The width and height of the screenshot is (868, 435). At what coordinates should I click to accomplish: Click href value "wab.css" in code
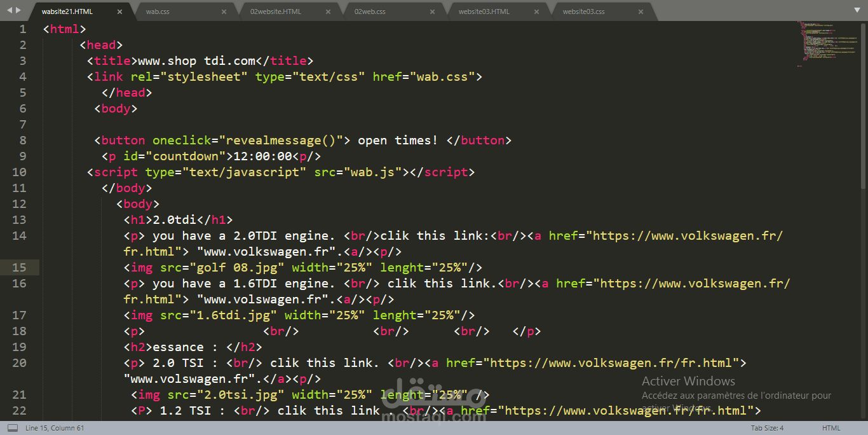pyautogui.click(x=442, y=77)
